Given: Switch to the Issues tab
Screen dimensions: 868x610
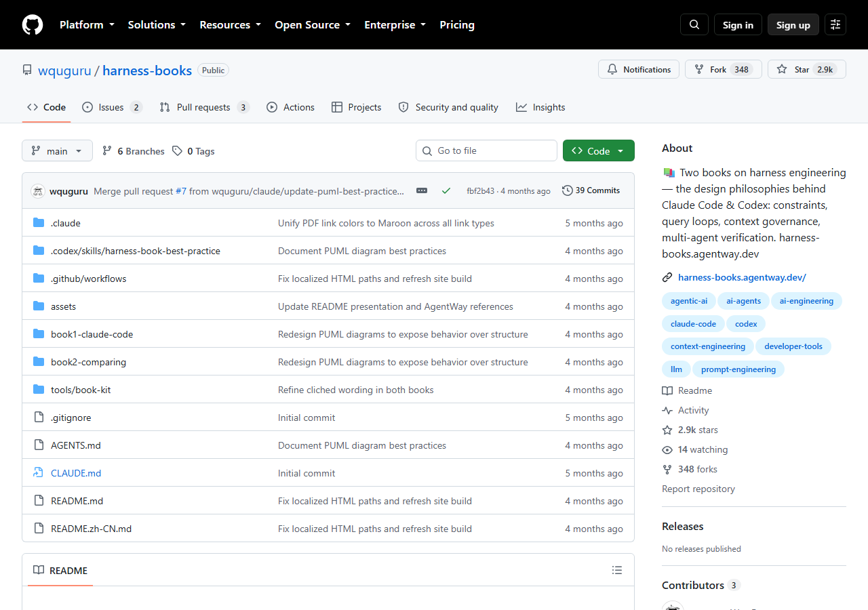Looking at the screenshot, I should (x=112, y=107).
